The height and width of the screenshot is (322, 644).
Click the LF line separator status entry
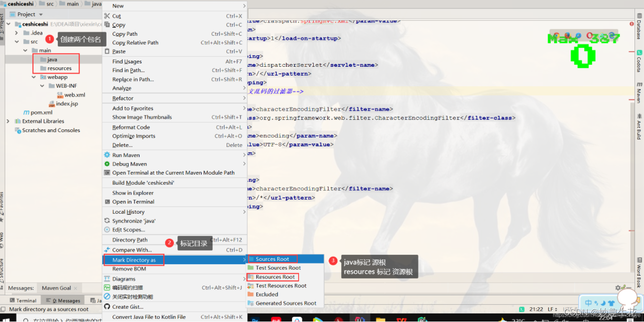[x=553, y=309]
